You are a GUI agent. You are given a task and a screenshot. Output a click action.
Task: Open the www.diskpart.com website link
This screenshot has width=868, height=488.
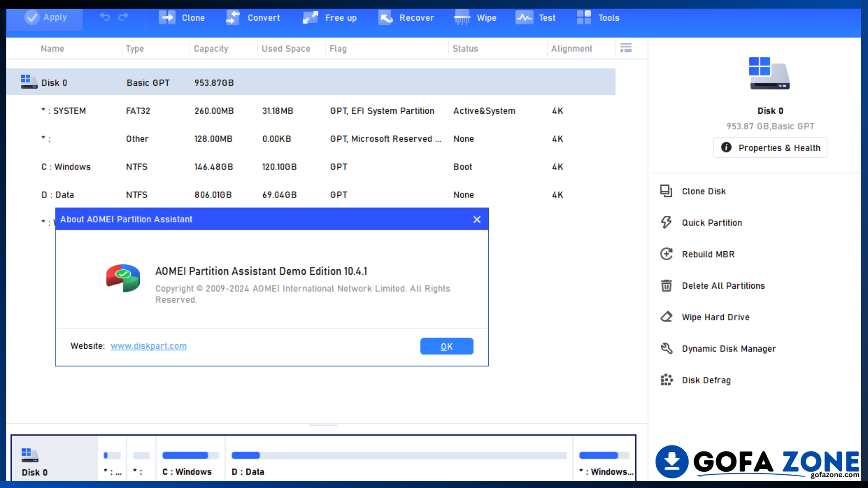coord(148,346)
